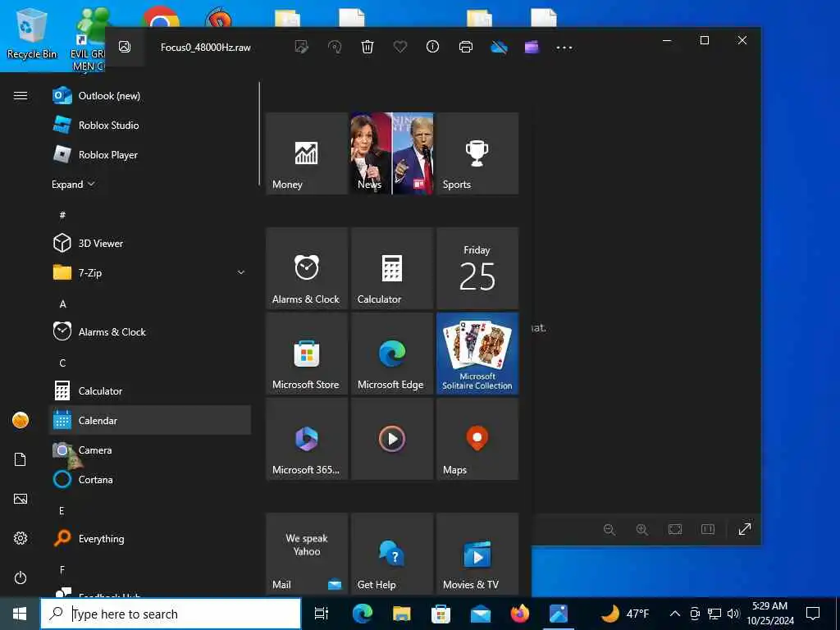Image resolution: width=840 pixels, height=630 pixels.
Task: Open the Money tile
Action: click(x=307, y=153)
